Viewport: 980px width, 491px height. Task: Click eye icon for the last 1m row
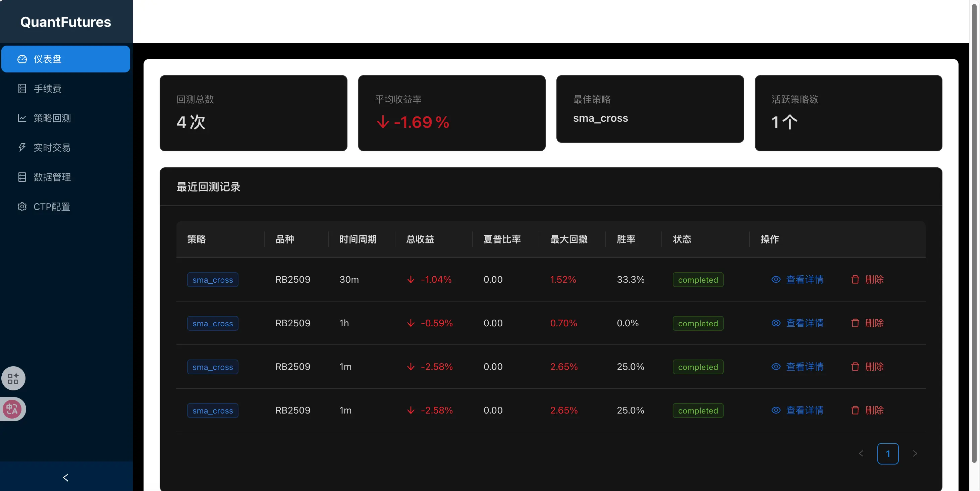pyautogui.click(x=776, y=411)
